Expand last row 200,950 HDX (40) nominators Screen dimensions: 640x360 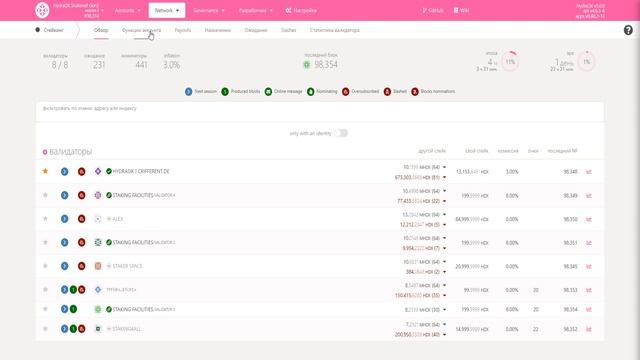click(444, 335)
